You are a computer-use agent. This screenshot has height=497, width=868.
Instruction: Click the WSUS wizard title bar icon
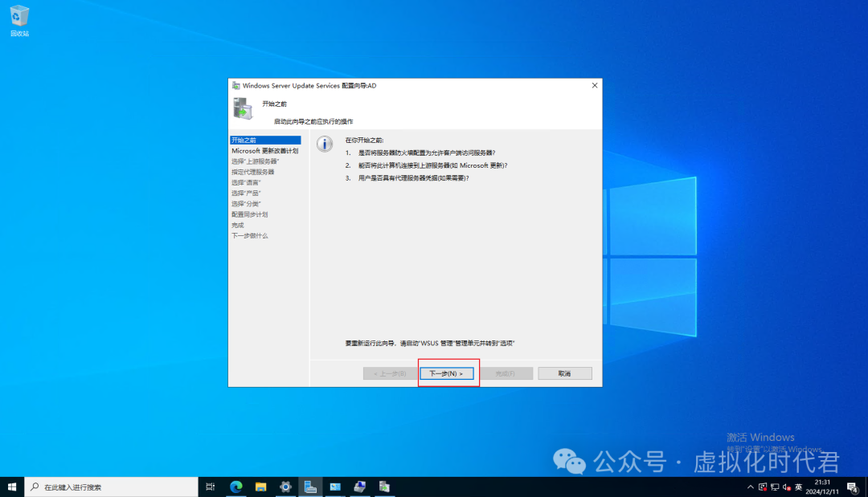coord(235,86)
